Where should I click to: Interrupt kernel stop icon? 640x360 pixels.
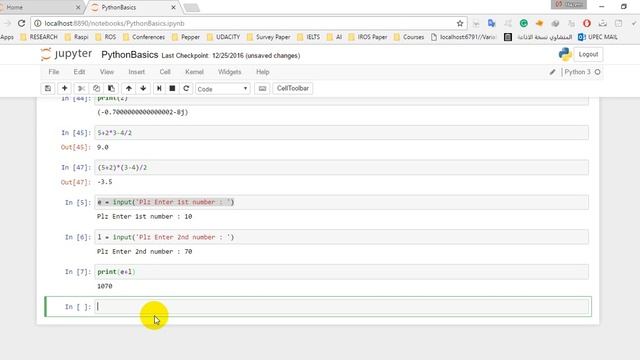[172, 88]
